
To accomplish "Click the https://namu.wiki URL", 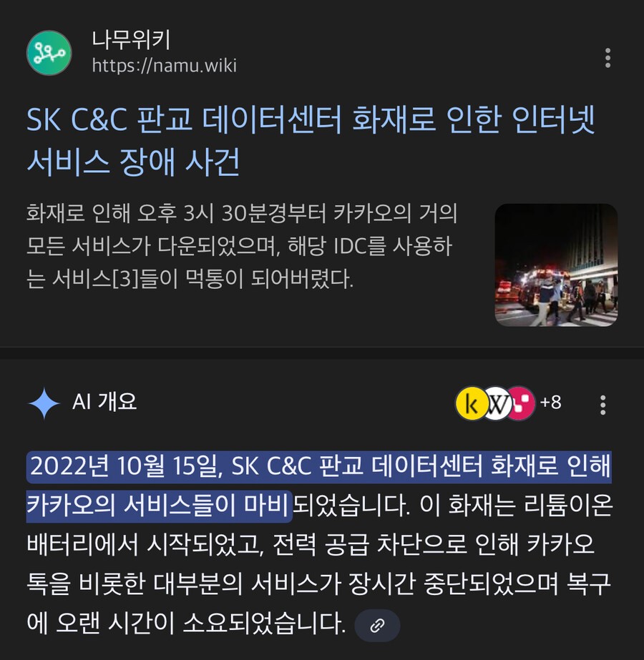I will (x=165, y=66).
